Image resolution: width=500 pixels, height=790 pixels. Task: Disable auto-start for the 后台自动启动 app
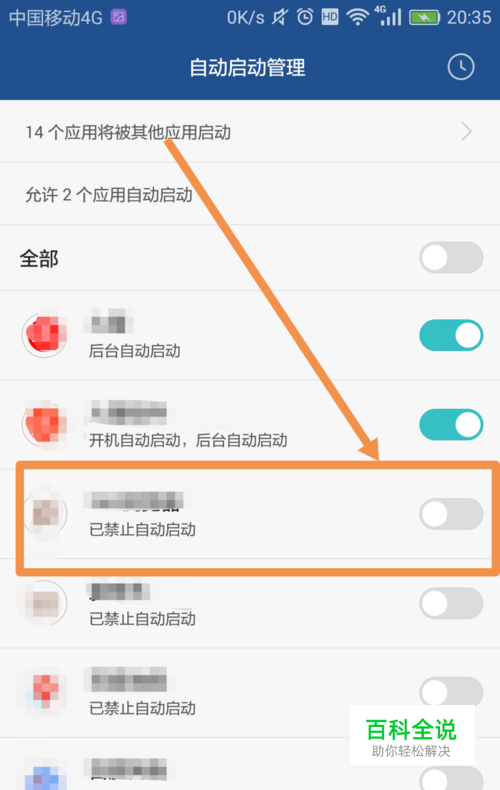coord(451,335)
